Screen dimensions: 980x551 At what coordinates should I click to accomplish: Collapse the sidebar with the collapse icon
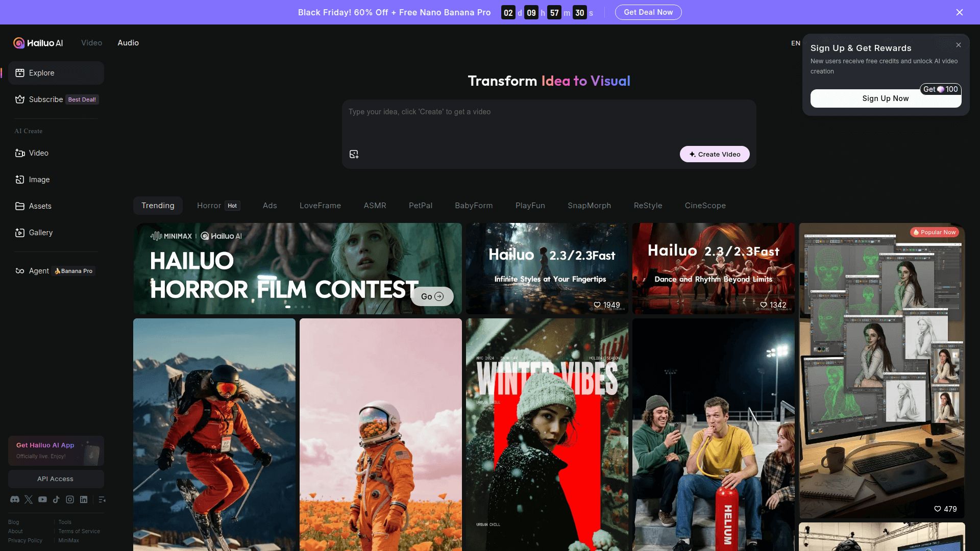click(x=102, y=499)
